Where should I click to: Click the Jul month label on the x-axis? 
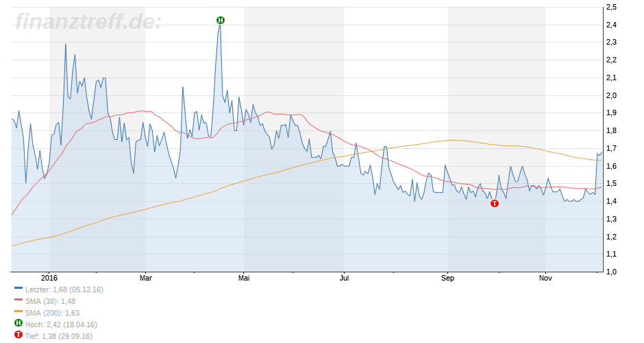click(x=345, y=278)
